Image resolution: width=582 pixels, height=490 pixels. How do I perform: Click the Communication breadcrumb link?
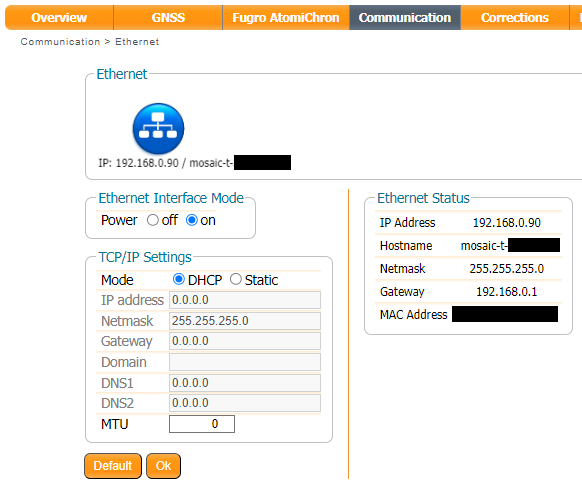(x=60, y=42)
